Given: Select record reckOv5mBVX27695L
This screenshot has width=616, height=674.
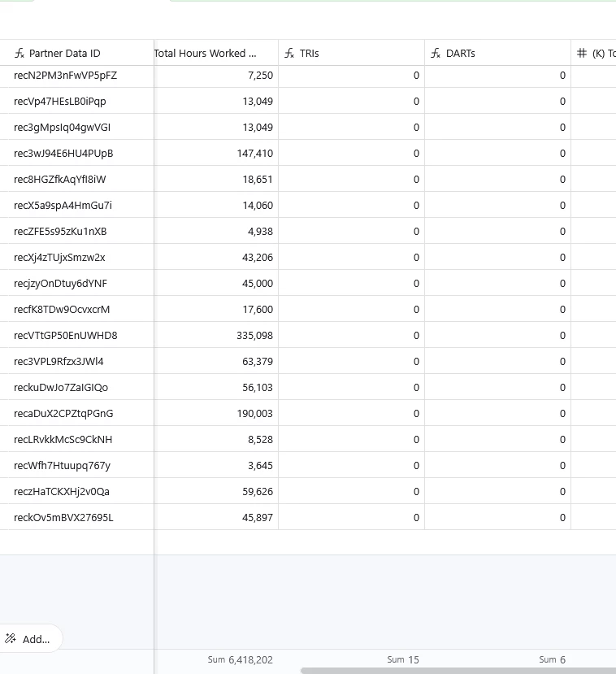Looking at the screenshot, I should pos(63,518).
